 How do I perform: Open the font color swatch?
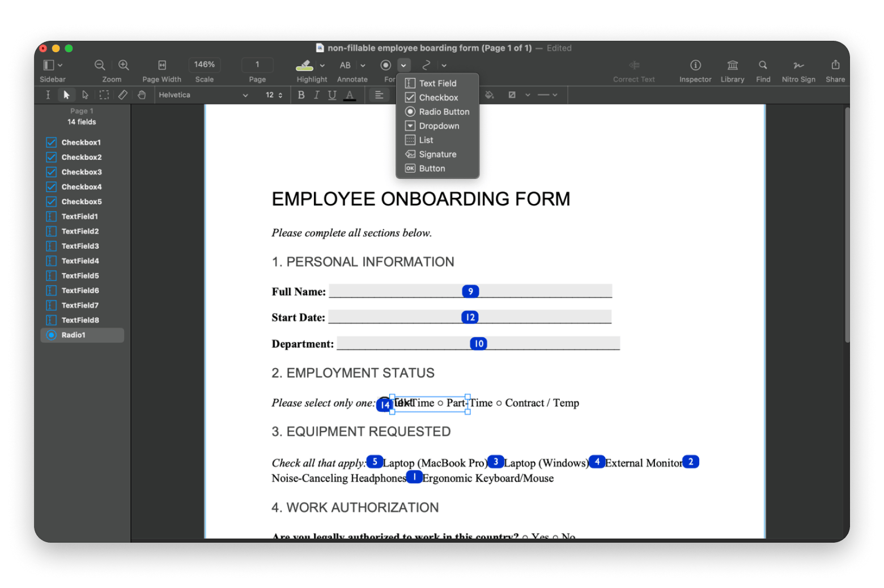click(x=350, y=95)
